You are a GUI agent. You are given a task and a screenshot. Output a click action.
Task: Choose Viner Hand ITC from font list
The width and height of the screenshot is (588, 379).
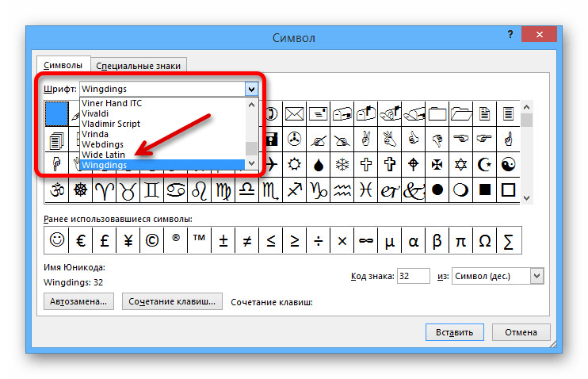pos(162,103)
